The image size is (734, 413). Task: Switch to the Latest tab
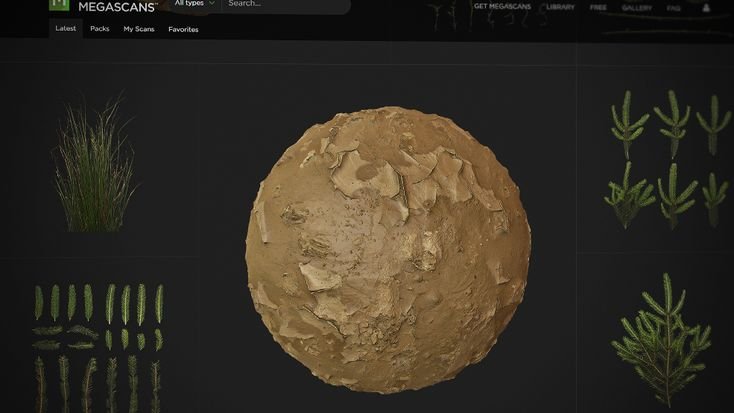pyautogui.click(x=66, y=29)
